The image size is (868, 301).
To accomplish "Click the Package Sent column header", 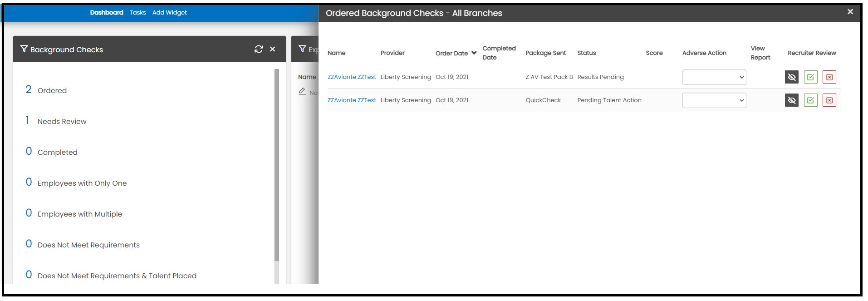I will [x=546, y=53].
